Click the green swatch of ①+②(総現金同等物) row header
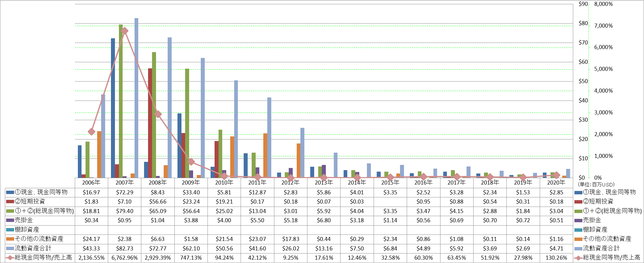This screenshot has height=263, width=644. coord(10,211)
